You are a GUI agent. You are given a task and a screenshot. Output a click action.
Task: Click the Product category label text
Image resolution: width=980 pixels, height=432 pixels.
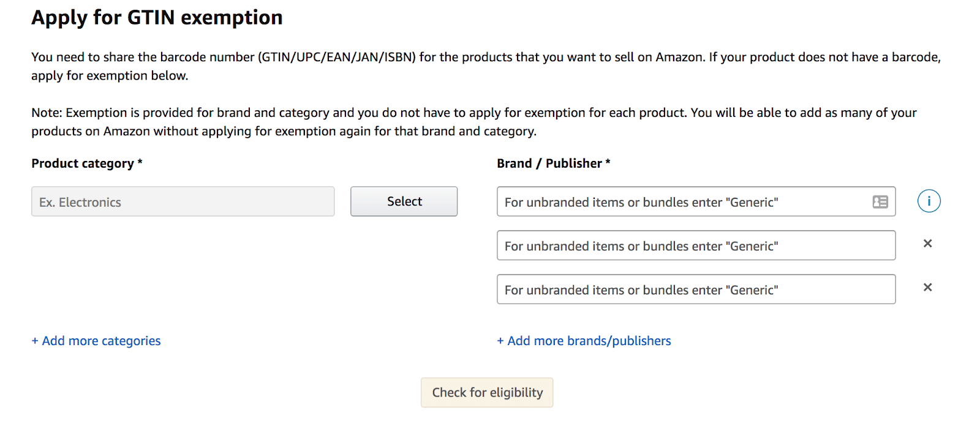tap(83, 163)
